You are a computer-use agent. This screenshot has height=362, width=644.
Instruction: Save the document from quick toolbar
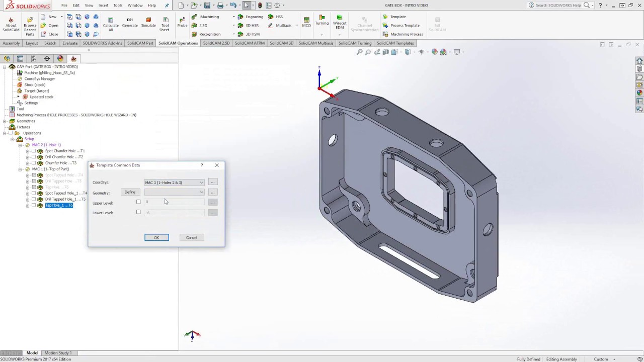click(x=207, y=6)
